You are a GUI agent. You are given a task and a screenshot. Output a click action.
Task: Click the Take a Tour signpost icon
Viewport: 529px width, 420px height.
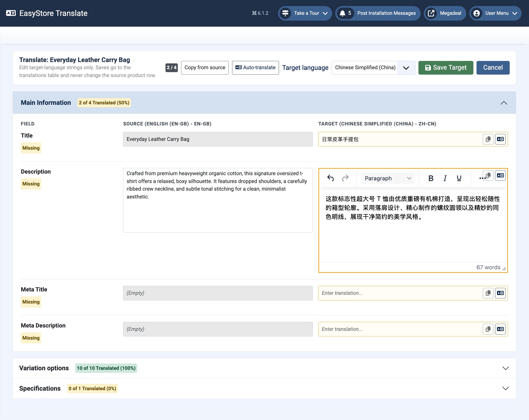tap(285, 13)
